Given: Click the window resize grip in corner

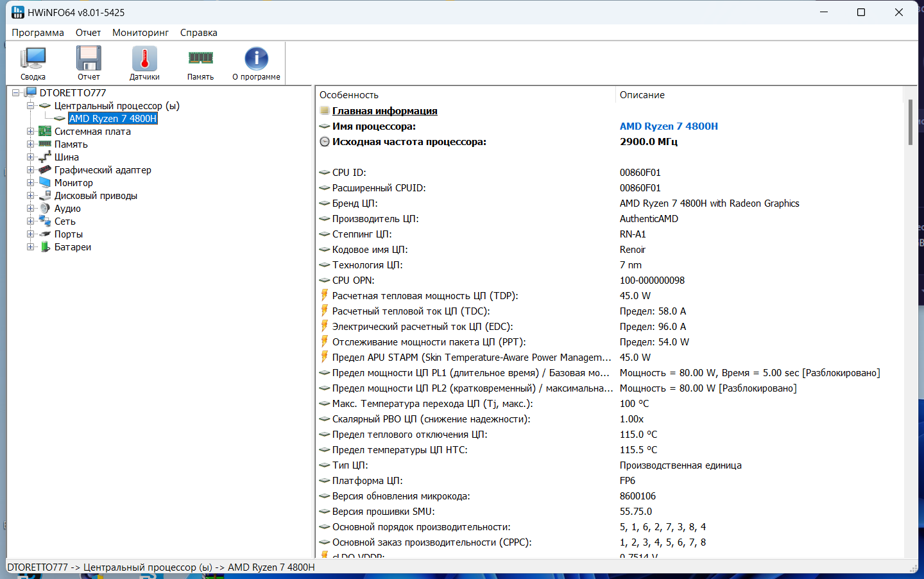Looking at the screenshot, I should [914, 568].
